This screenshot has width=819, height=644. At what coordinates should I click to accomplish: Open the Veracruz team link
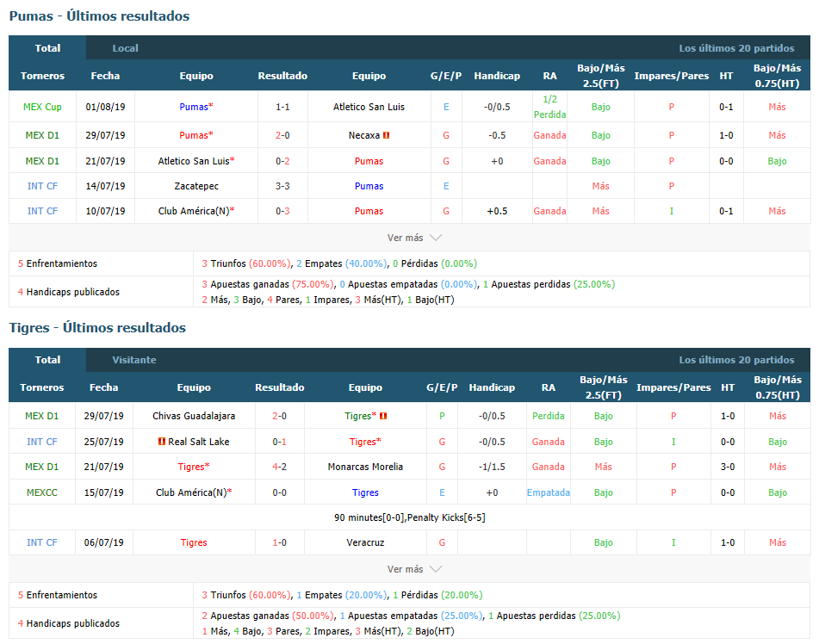click(365, 542)
